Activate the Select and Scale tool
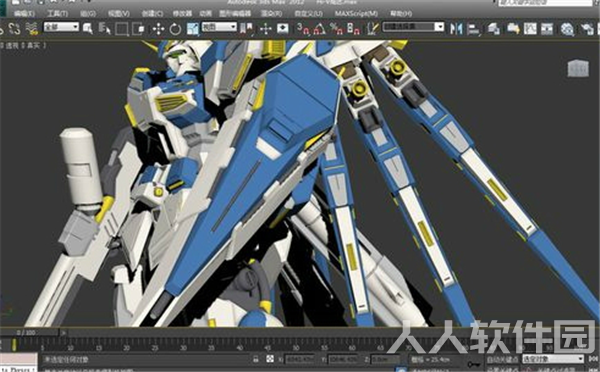600x372 pixels. [193, 29]
